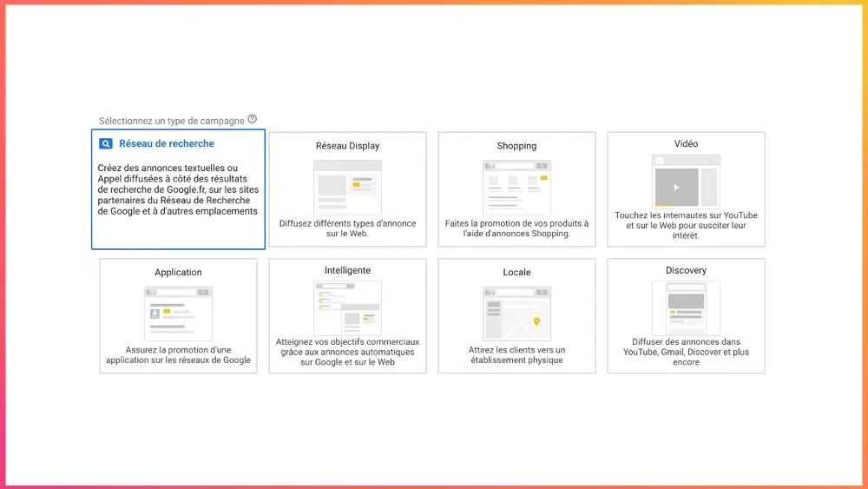Viewport: 868px width, 489px height.
Task: Click the Shopping card illustration
Action: (x=516, y=187)
